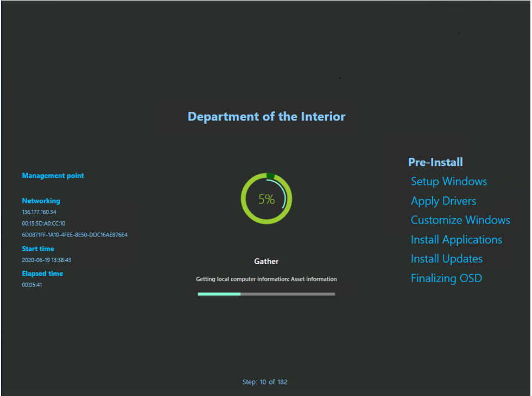Screen dimensions: 532x396
Task: Select the Install Applications phase
Action: [x=457, y=240]
